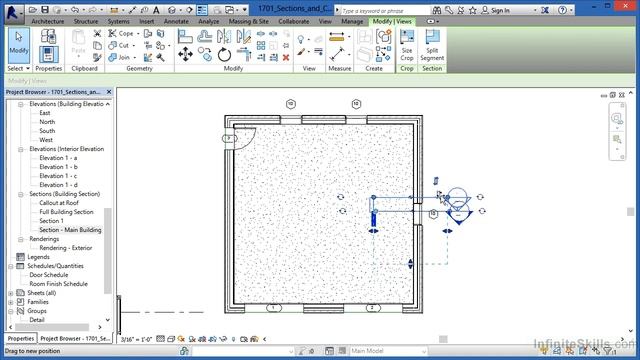Click the Create Group icon
The height and width of the screenshot is (360, 640).
[383, 37]
